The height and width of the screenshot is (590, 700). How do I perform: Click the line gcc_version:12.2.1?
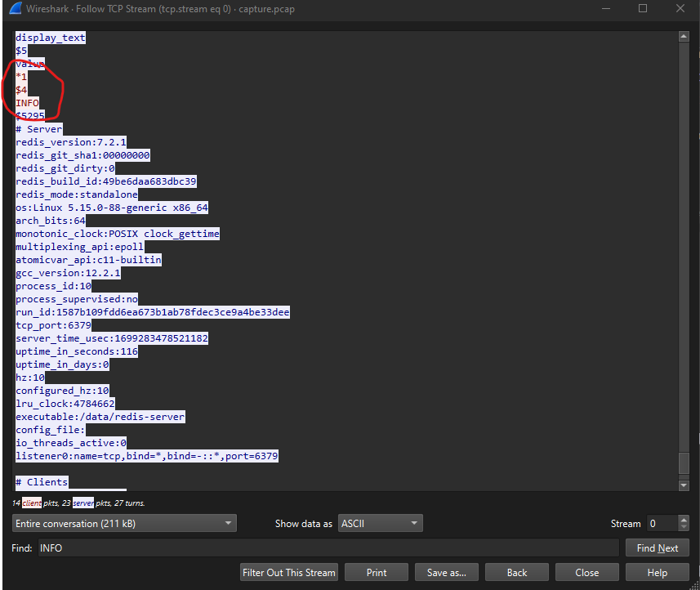pos(68,273)
